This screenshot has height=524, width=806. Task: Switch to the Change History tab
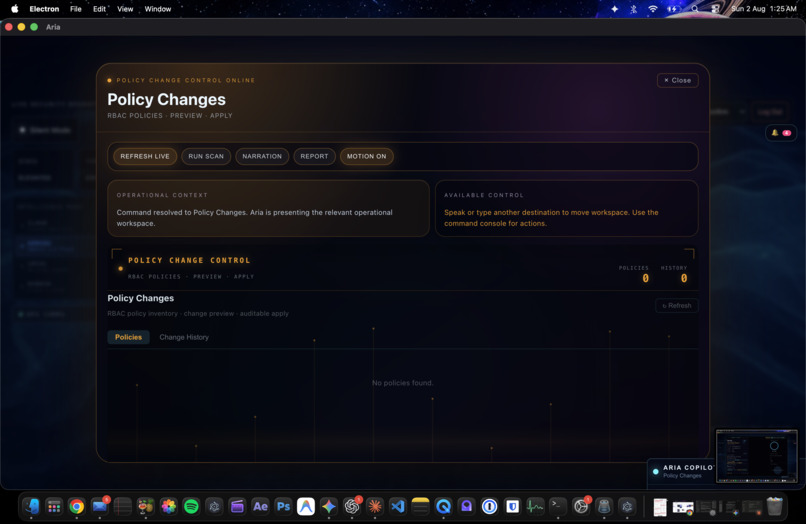pyautogui.click(x=184, y=337)
